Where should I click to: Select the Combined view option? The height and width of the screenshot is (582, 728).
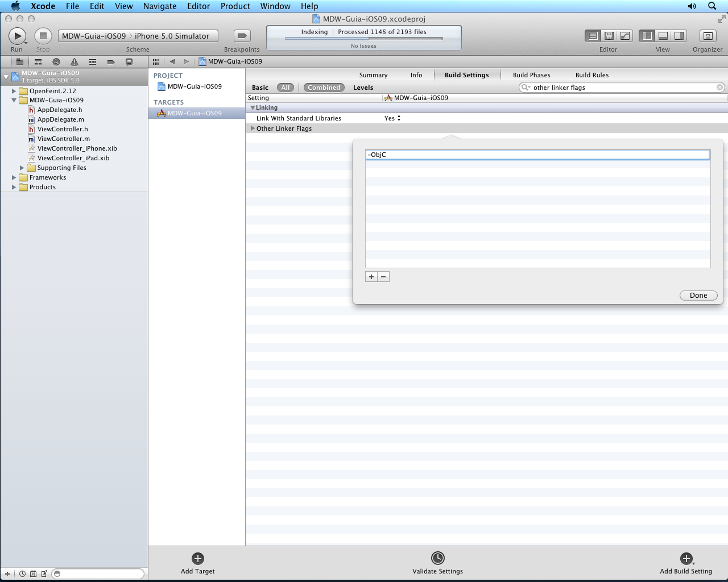tap(324, 88)
